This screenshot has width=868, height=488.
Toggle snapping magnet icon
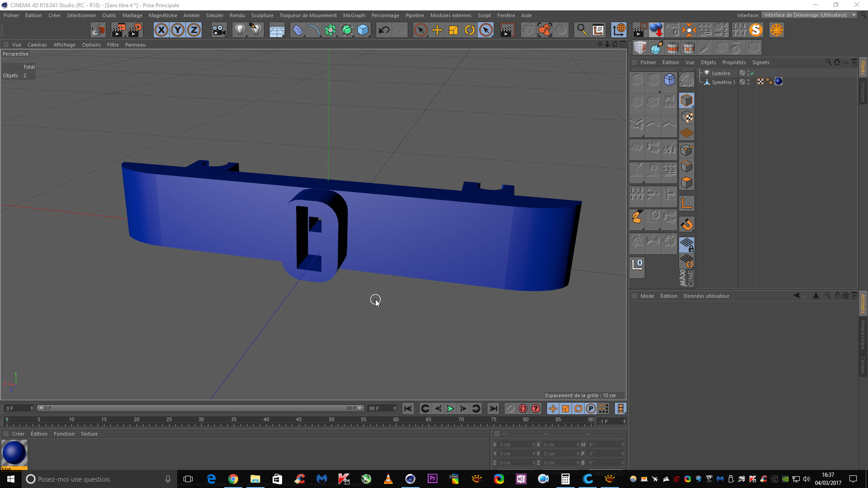tap(687, 224)
